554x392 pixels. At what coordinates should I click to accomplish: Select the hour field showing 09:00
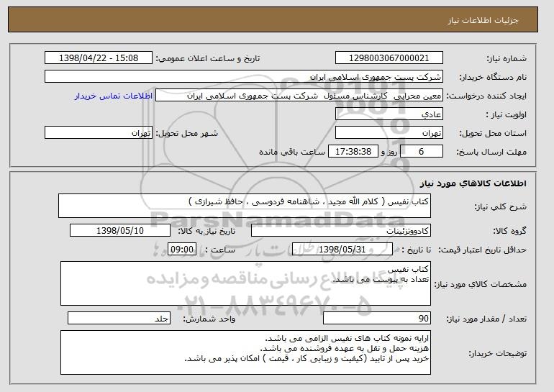[182, 250]
